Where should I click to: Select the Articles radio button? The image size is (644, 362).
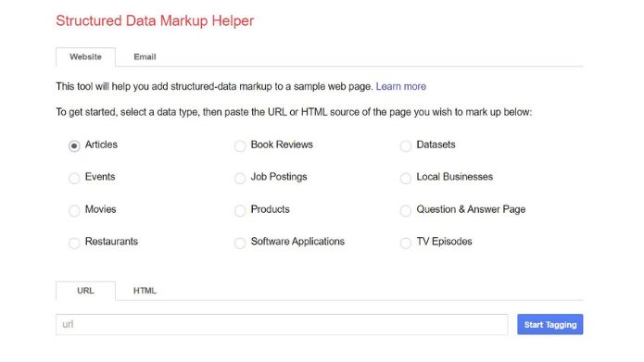point(74,145)
